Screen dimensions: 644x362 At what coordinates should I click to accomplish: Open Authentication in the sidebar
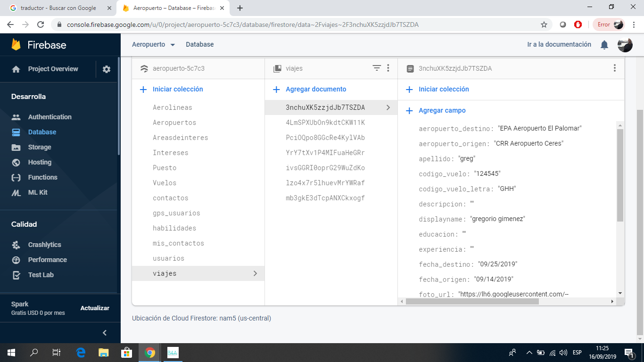click(x=50, y=117)
